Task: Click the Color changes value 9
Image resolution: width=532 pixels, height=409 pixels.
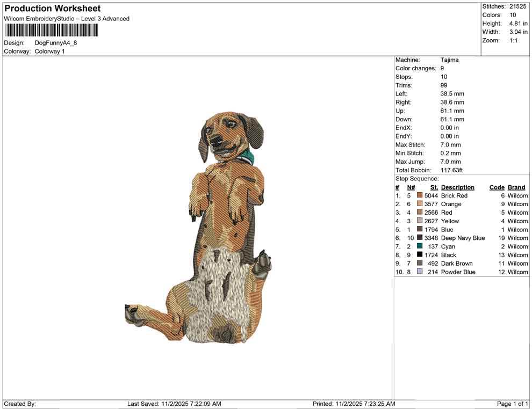Action: [442, 69]
